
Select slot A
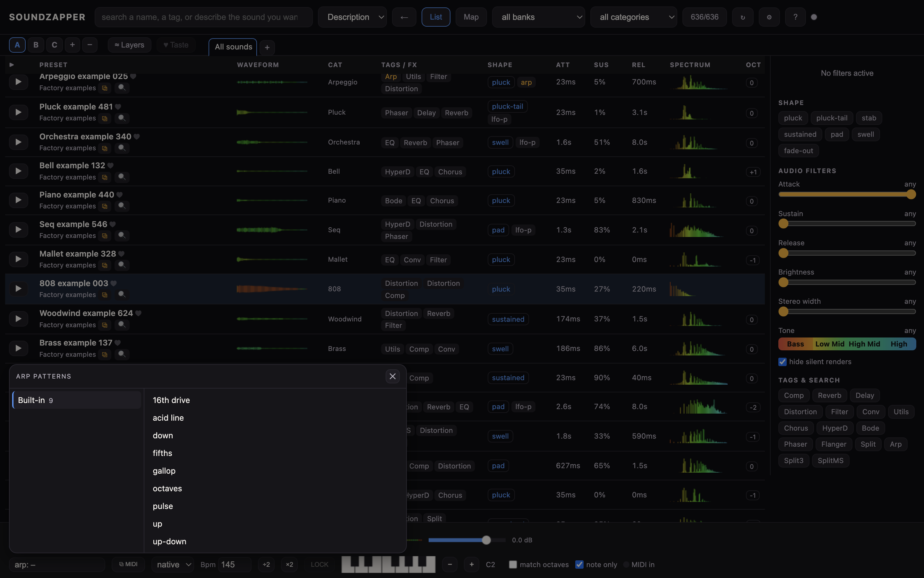coord(17,45)
